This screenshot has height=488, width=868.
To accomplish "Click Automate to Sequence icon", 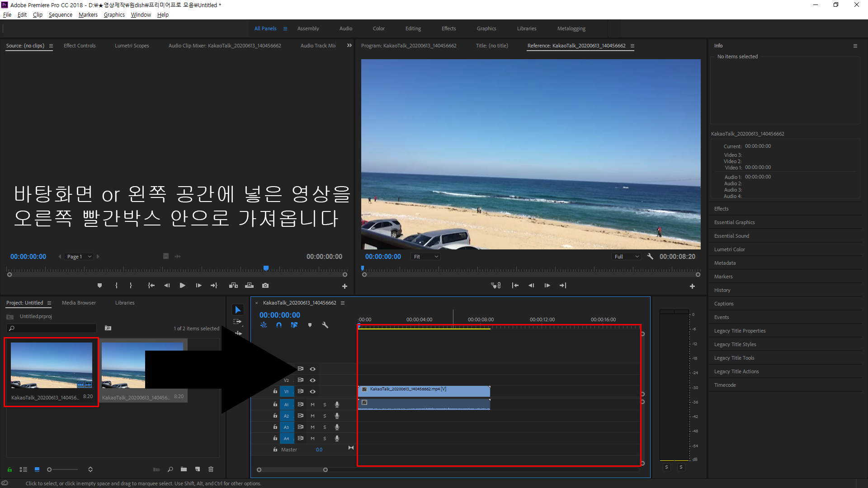I will pos(156,469).
